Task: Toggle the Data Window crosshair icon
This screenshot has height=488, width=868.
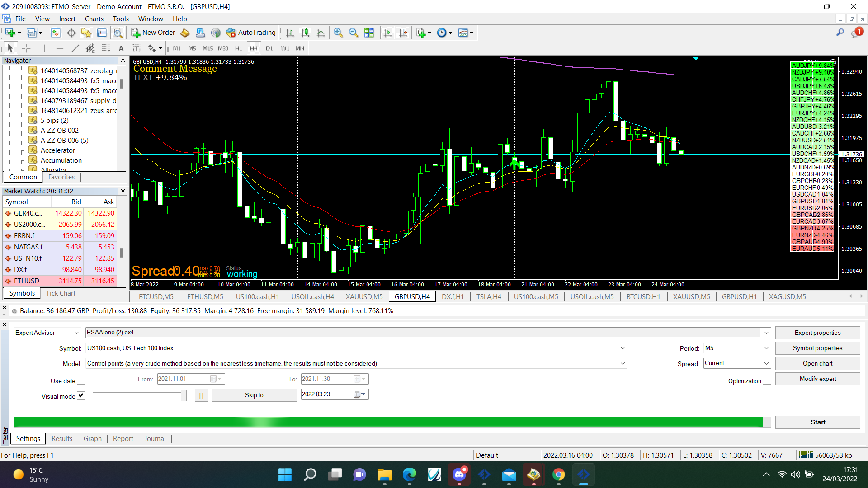Action: click(x=71, y=33)
